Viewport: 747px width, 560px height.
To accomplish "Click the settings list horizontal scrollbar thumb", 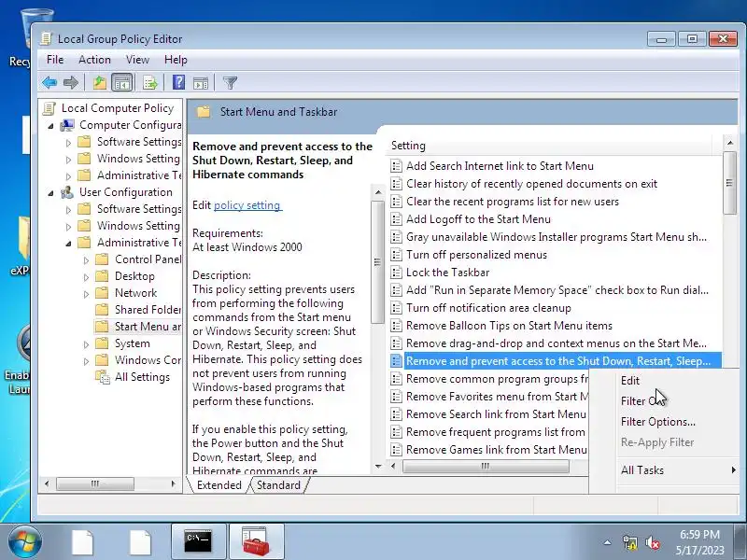I will click(486, 466).
